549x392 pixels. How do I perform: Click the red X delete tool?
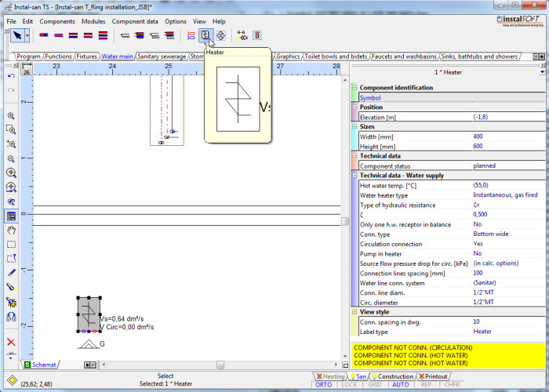coord(11,342)
